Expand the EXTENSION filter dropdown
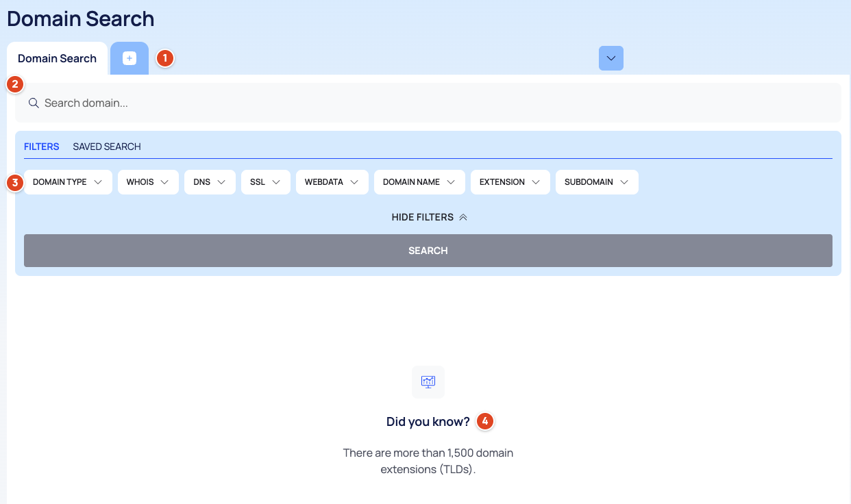 [510, 182]
